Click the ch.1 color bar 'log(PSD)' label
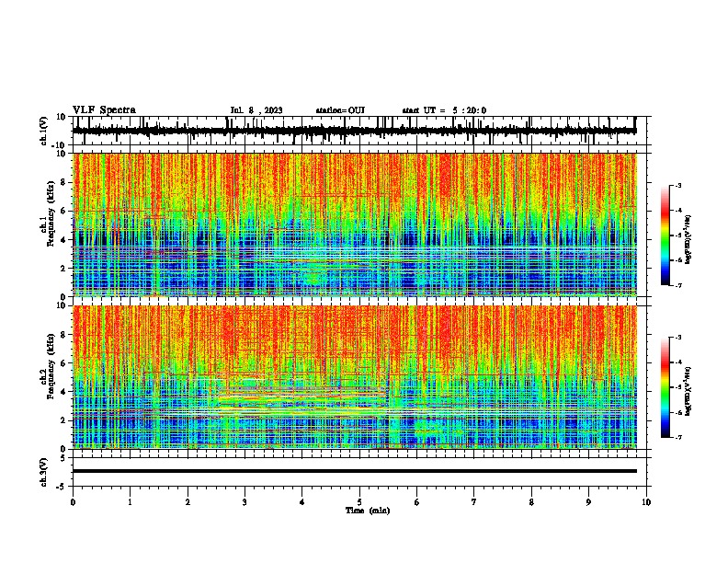Viewport: 728px width, 563px height. point(688,239)
